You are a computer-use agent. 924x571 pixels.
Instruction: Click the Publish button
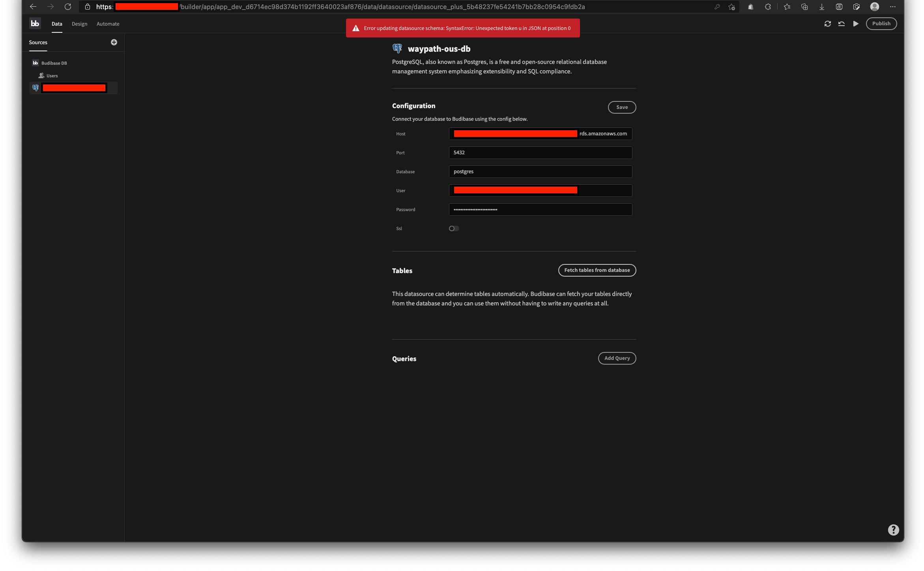881,23
